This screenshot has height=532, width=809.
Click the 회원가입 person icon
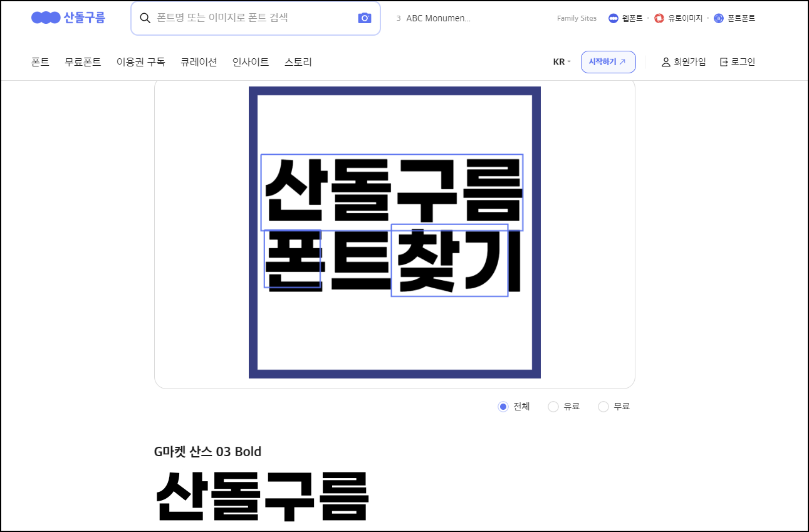[666, 62]
